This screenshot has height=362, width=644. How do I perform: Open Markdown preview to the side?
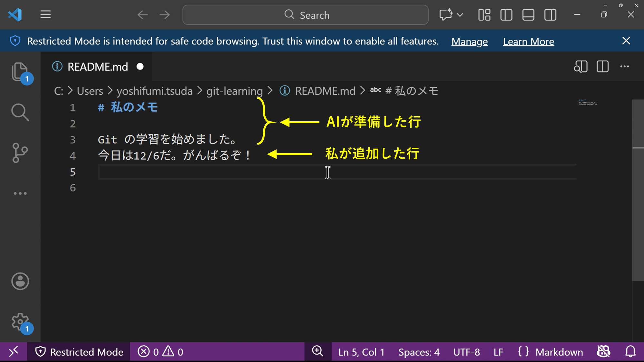tap(581, 67)
